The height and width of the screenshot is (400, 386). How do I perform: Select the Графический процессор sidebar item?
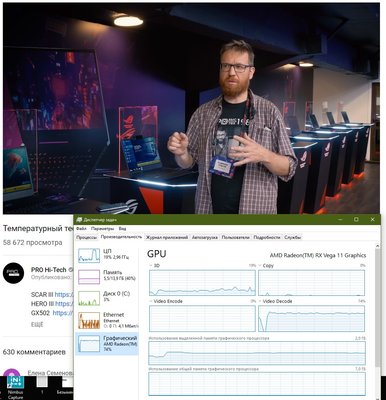click(107, 343)
